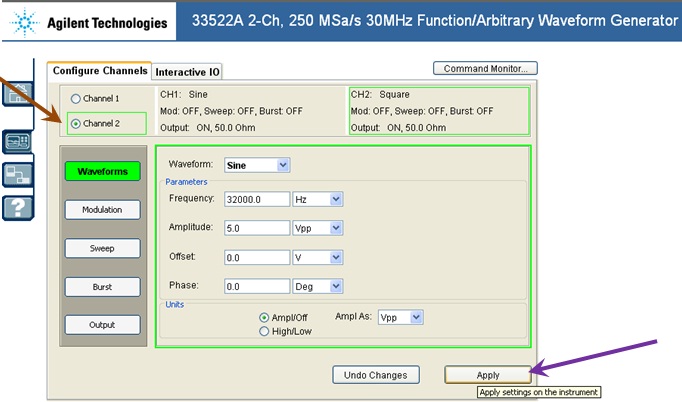Screen dimensions: 682x402
Task: Choose the High/Low units option
Action: click(264, 331)
